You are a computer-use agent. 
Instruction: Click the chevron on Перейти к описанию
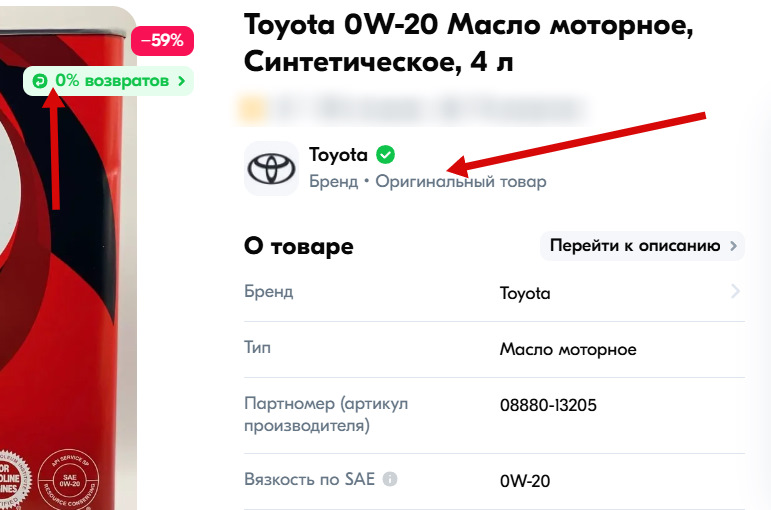tap(734, 246)
